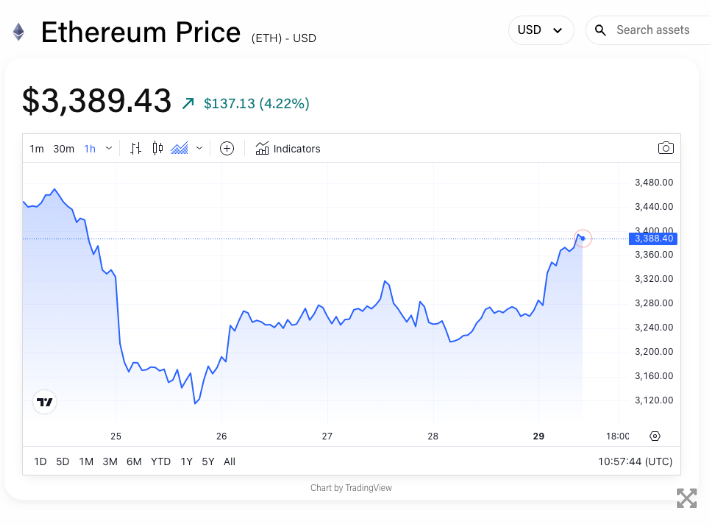710x526 pixels.
Task: Switch to the 30m interval
Action: coord(64,149)
